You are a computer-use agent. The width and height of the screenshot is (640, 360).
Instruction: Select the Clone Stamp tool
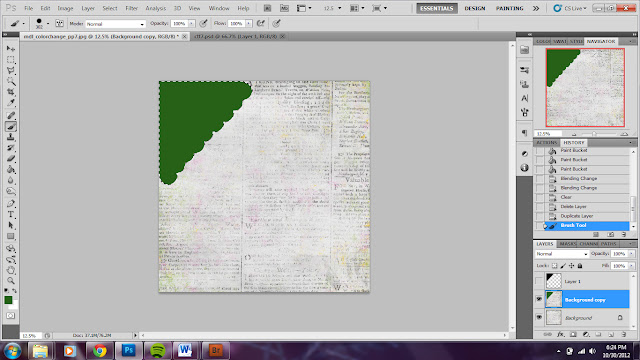click(11, 138)
